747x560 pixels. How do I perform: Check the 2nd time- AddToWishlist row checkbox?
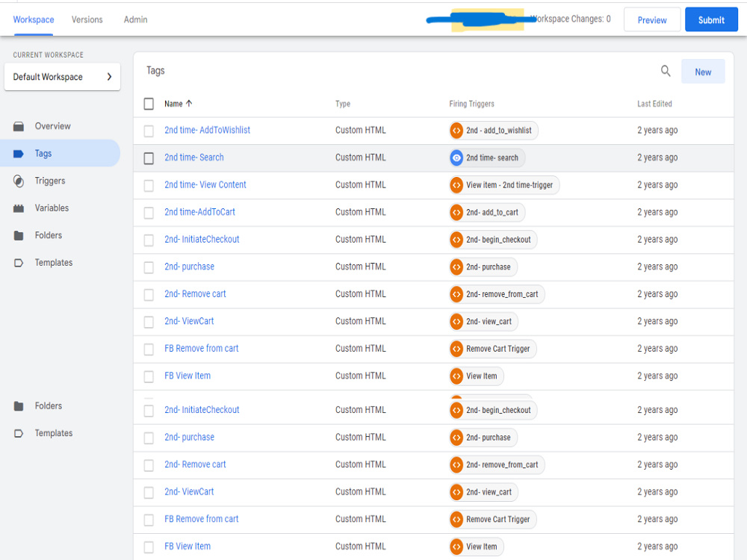[149, 131]
